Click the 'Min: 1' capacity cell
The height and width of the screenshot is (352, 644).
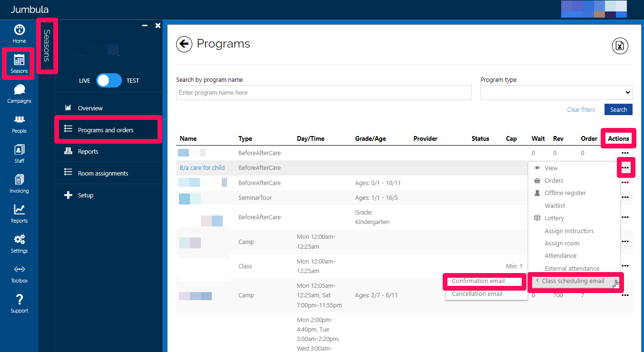[x=514, y=266]
